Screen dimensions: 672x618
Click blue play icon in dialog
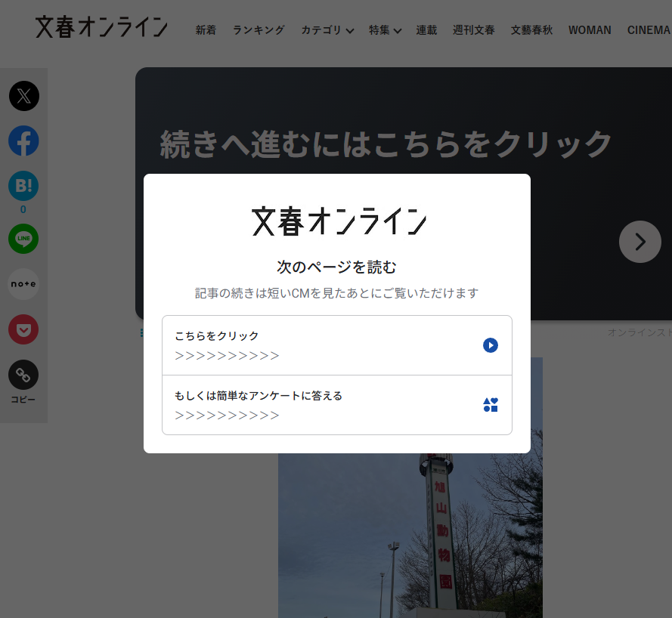(x=491, y=345)
